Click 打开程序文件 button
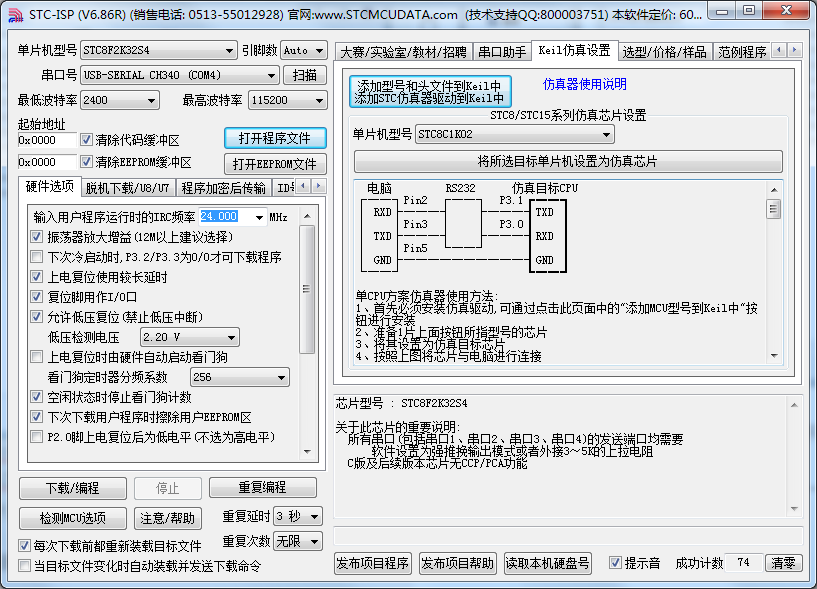 coord(275,138)
